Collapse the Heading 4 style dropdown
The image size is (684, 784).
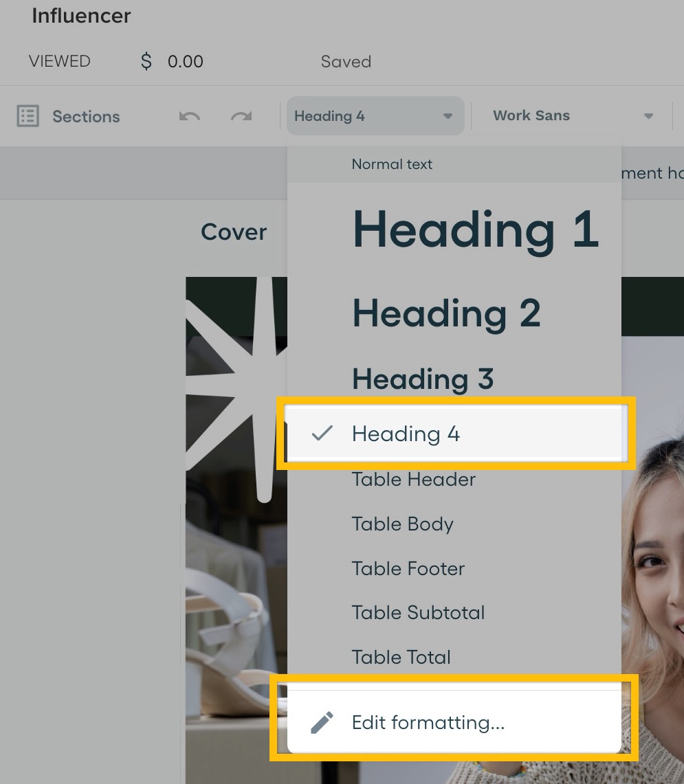click(x=375, y=116)
